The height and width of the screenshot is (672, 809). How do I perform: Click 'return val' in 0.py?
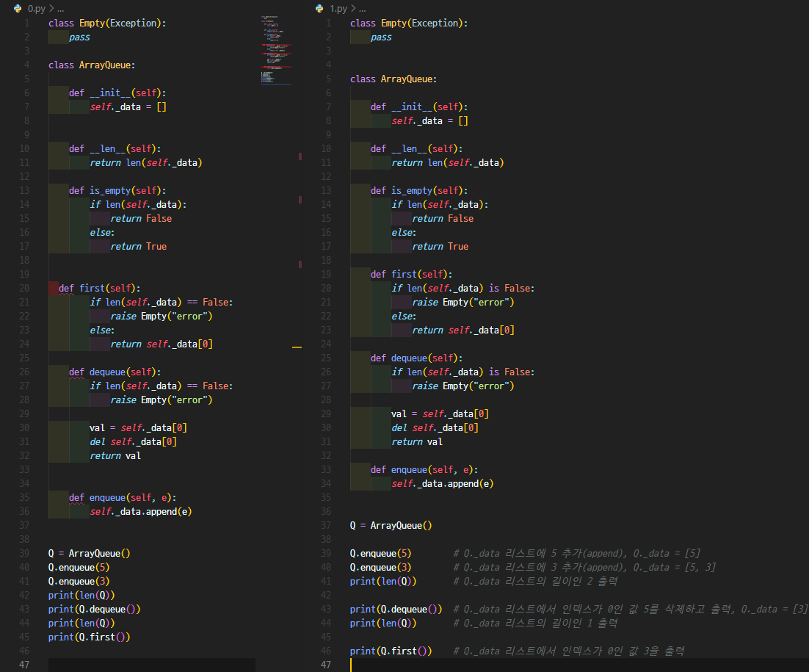(115, 455)
